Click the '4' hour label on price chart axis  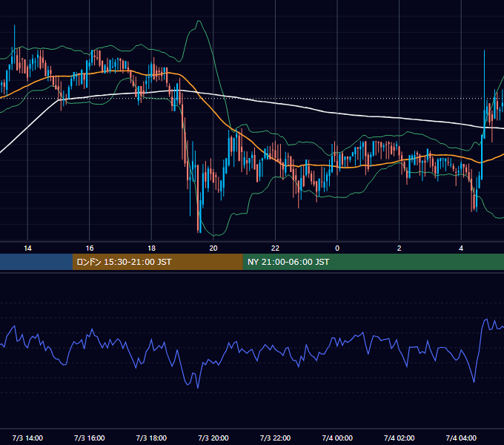461,248
